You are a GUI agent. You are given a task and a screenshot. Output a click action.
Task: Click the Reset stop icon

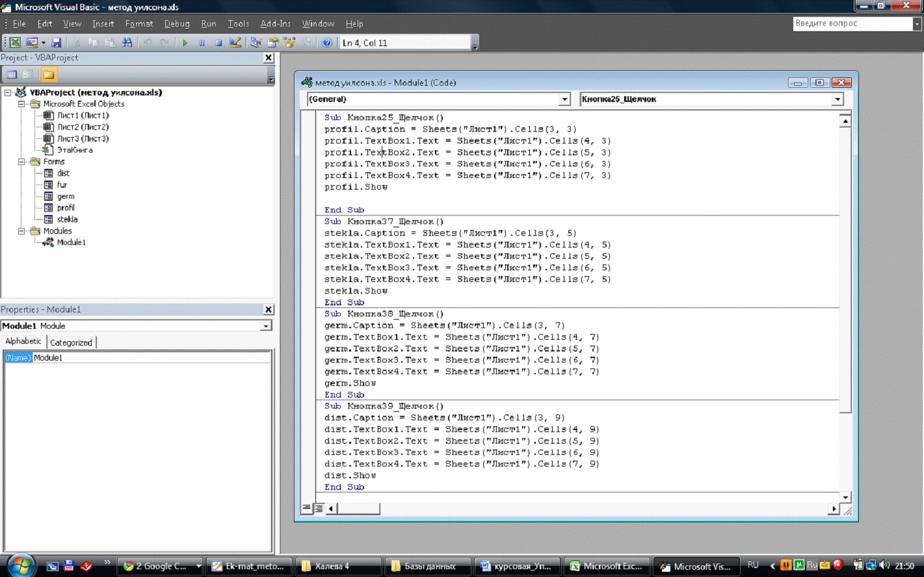coord(218,43)
